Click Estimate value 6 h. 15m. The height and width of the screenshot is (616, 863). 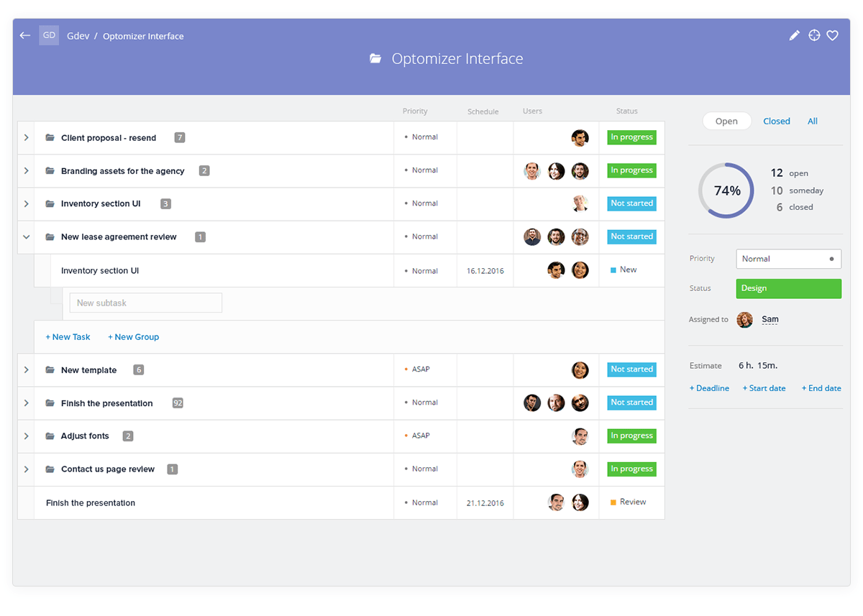758,366
